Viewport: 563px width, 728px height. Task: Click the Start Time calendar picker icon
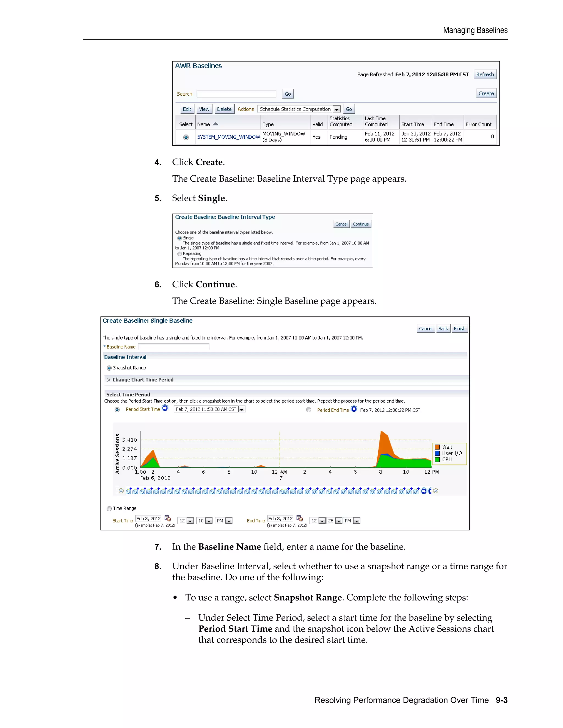tap(168, 518)
